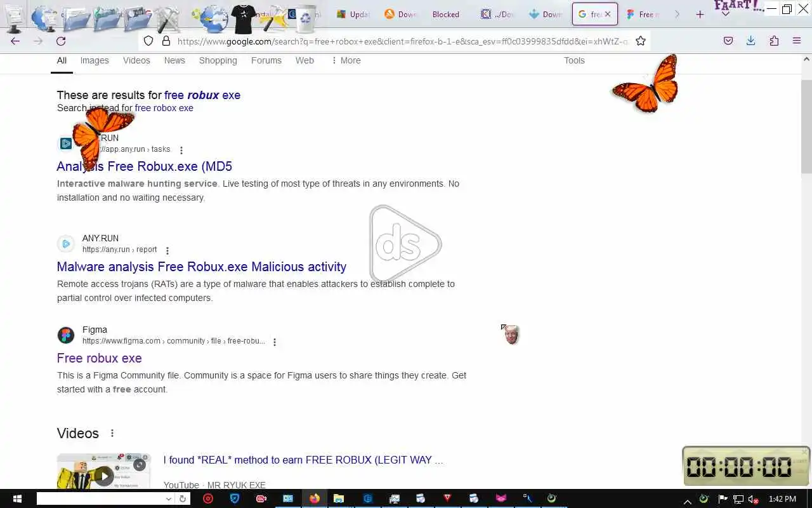812x508 pixels.
Task: Switch to the Blocked browser tab
Action: click(445, 14)
